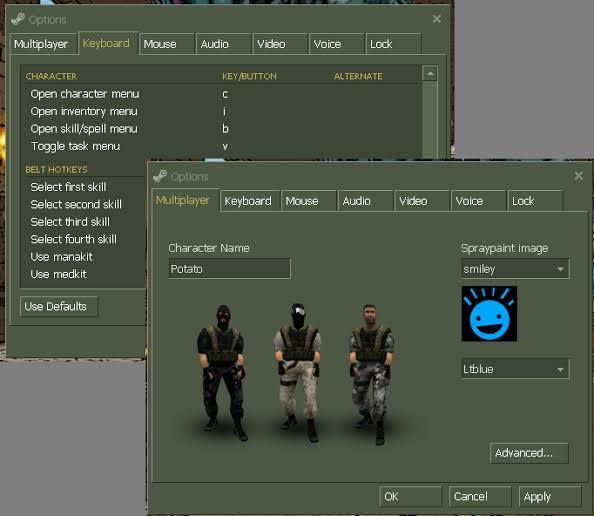
Task: Select 'Select second skill' binding row
Action: pyautogui.click(x=84, y=204)
